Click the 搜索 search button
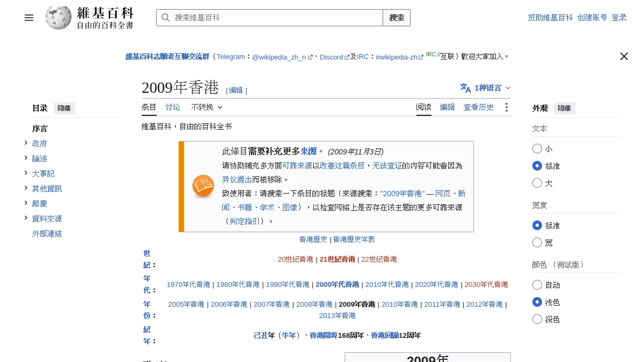 397,18
